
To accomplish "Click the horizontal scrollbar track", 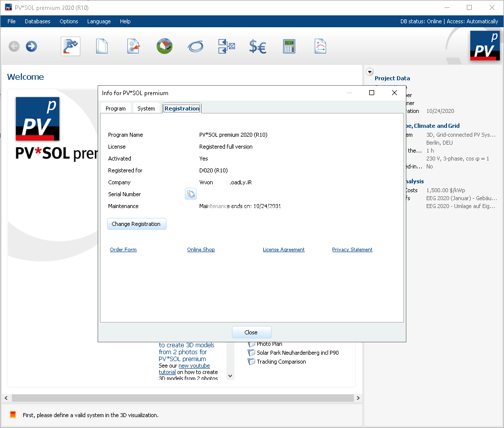I will 182,398.
